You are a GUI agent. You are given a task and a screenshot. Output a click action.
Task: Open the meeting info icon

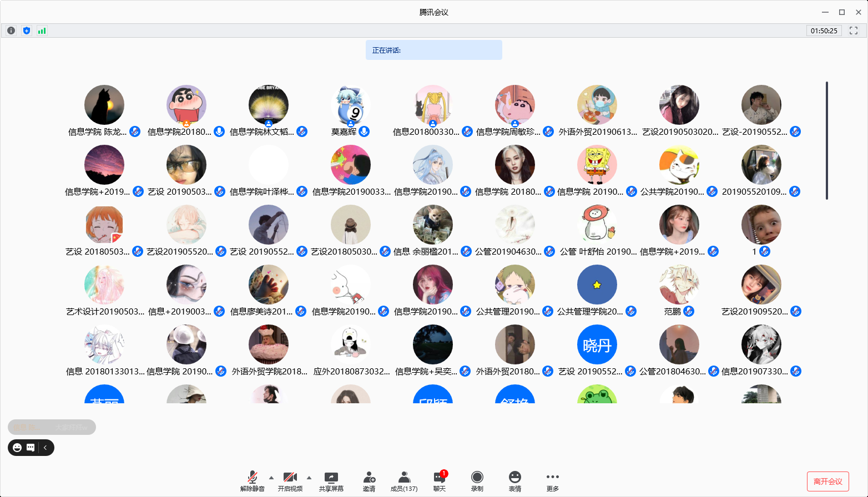11,31
